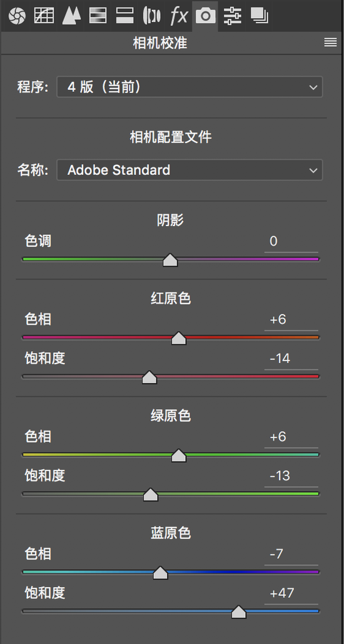Expand the Adobe Standard profile dropdown
Viewport: 344px width, 644px height.
190,170
